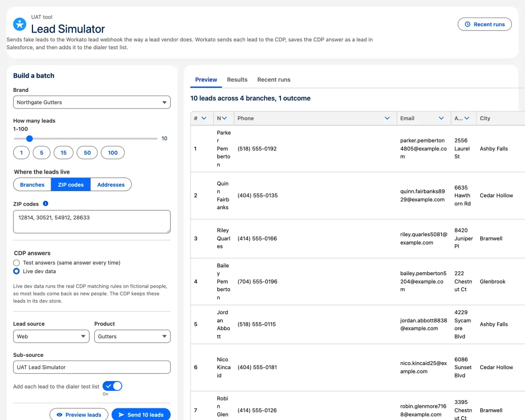The height and width of the screenshot is (420, 525).
Task: Click phone cell (414) 555-0126
Action: [257, 410]
